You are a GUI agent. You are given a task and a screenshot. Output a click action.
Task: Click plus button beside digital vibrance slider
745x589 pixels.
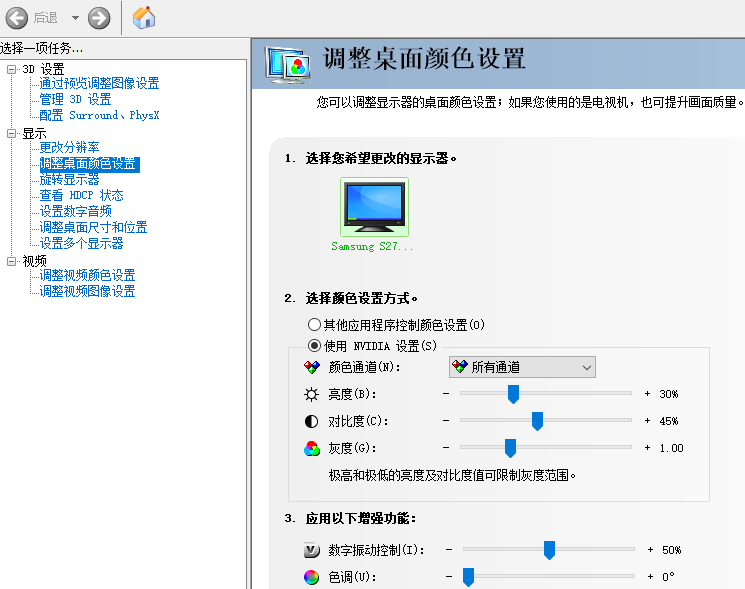tap(650, 550)
